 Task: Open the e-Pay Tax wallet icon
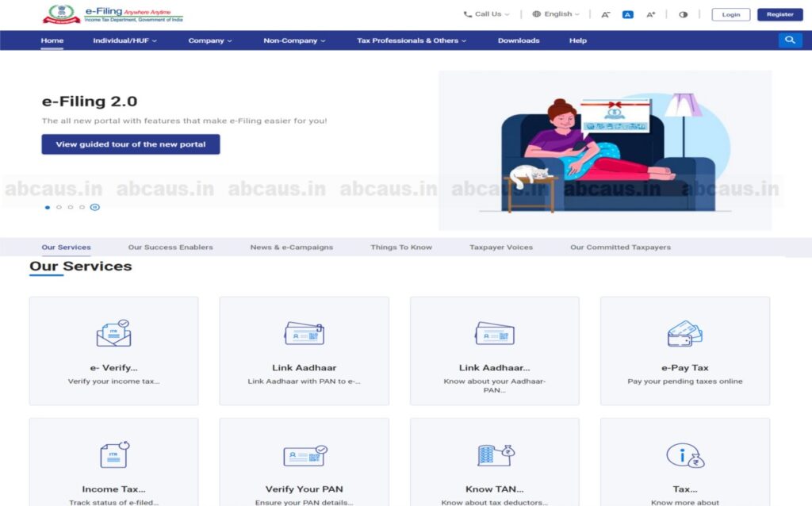(684, 333)
